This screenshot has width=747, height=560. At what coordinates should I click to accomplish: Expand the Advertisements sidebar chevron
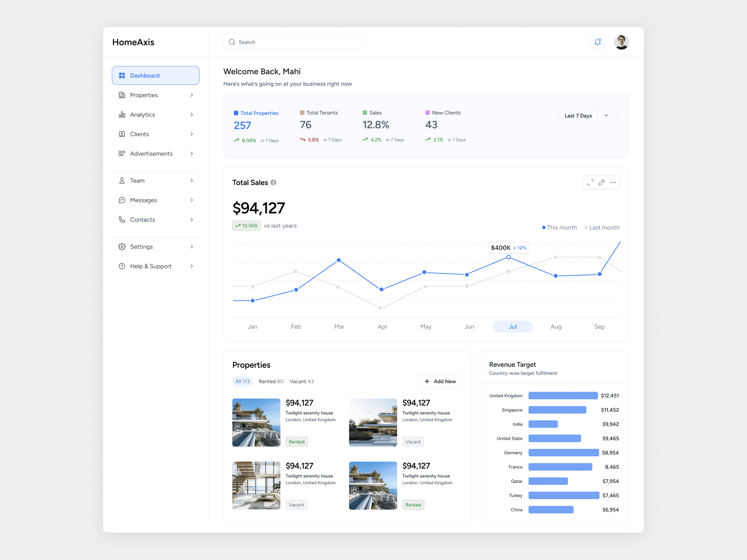click(191, 154)
